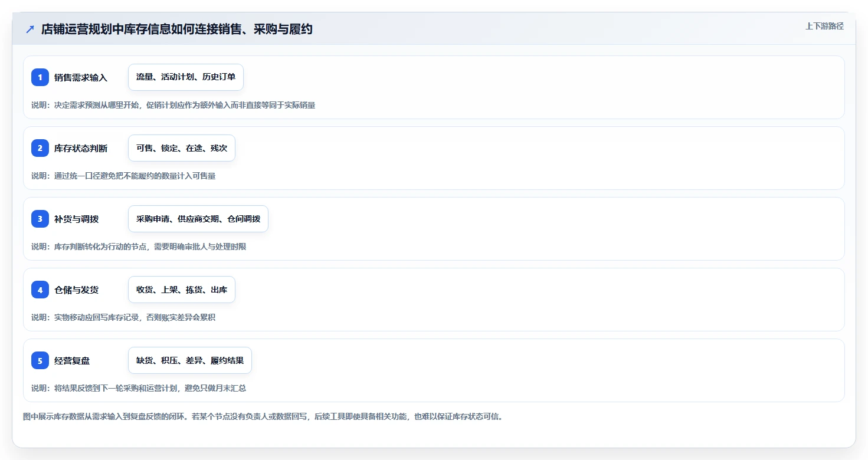Select the 流量、活动计划、历史订单 chip

pyautogui.click(x=186, y=77)
